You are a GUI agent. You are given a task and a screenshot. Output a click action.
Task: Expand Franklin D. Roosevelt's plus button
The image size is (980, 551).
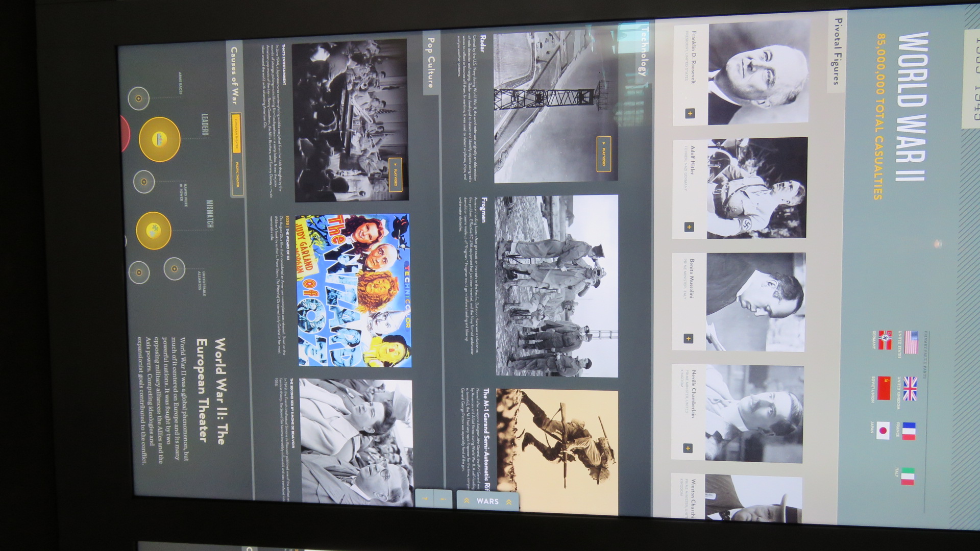[690, 114]
